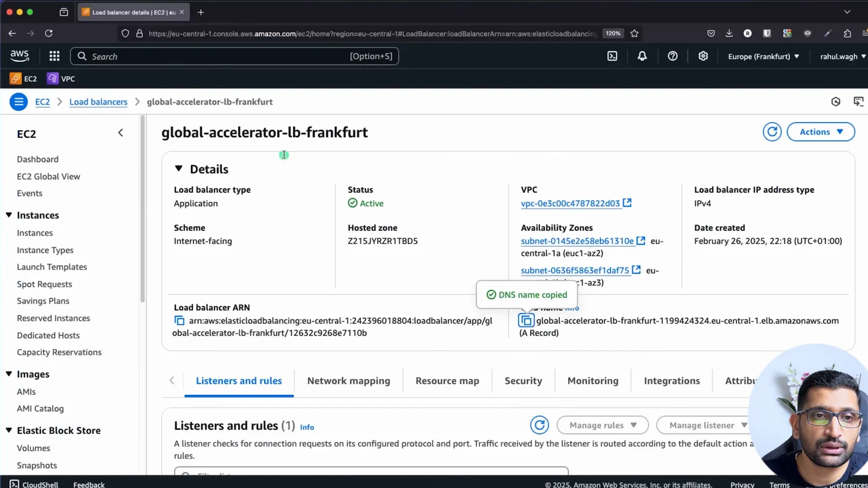Click the AWS search field
Image resolution: width=868 pixels, height=488 pixels.
click(x=234, y=56)
